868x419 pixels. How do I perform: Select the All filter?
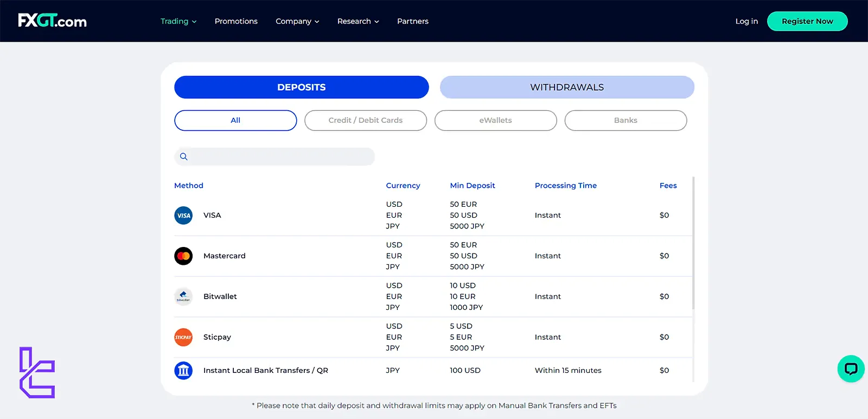click(235, 120)
